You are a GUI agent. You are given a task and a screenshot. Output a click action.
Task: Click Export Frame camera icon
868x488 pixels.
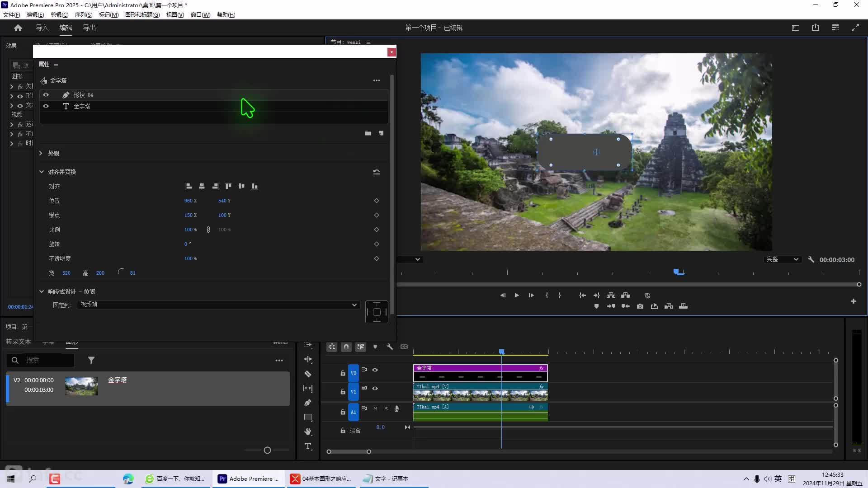click(x=640, y=306)
